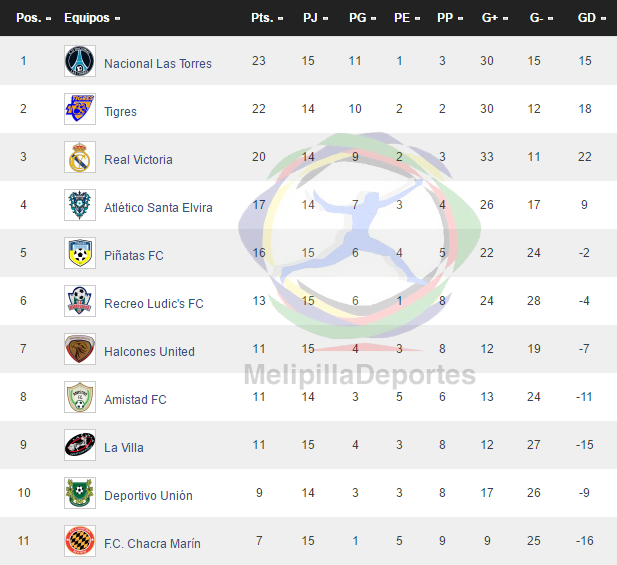Open the Real Victoria team link
Image resolution: width=617 pixels, height=565 pixels.
tap(138, 160)
